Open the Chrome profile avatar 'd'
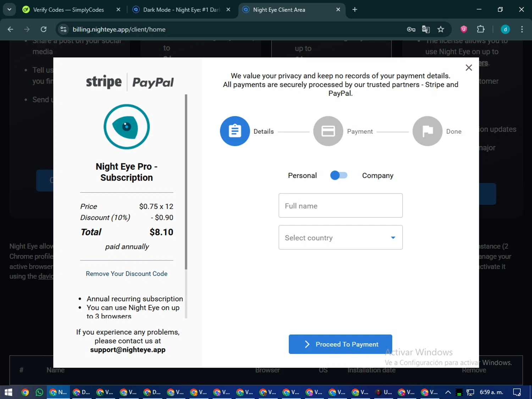Screen dimensions: 532x399 pos(505,29)
